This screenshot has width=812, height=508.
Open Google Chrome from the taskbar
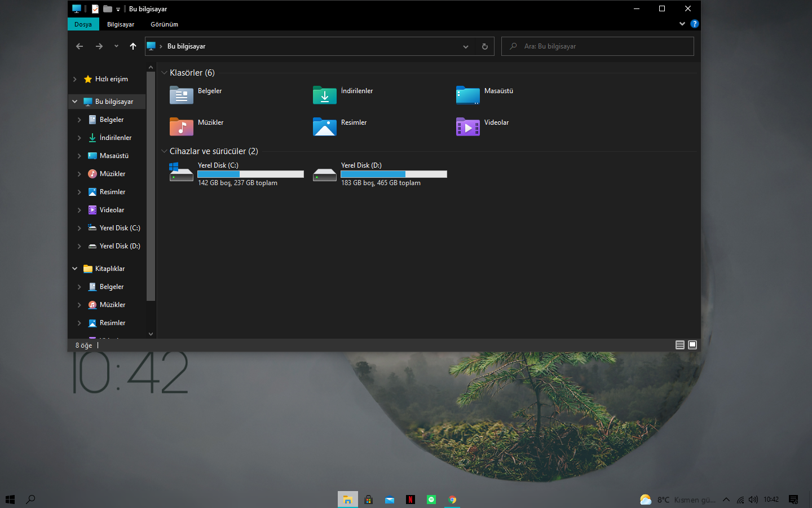click(452, 500)
